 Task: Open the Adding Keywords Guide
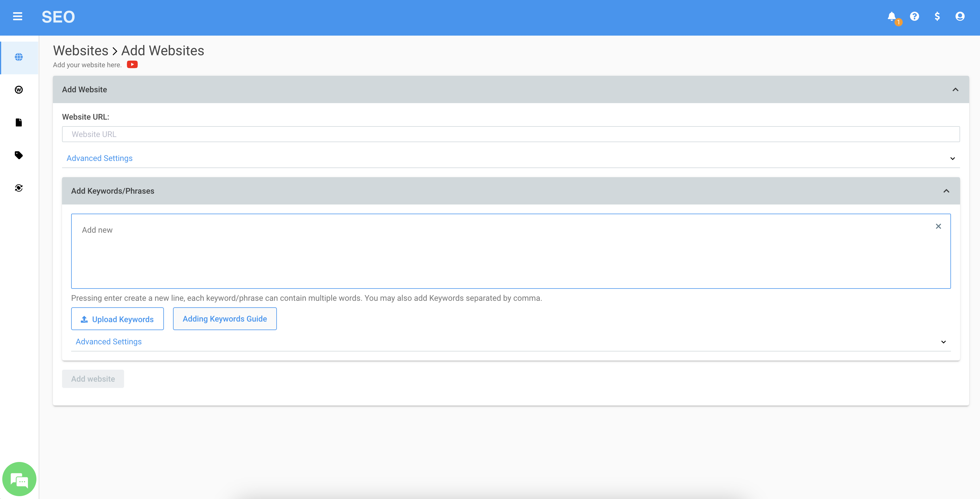[x=225, y=319]
